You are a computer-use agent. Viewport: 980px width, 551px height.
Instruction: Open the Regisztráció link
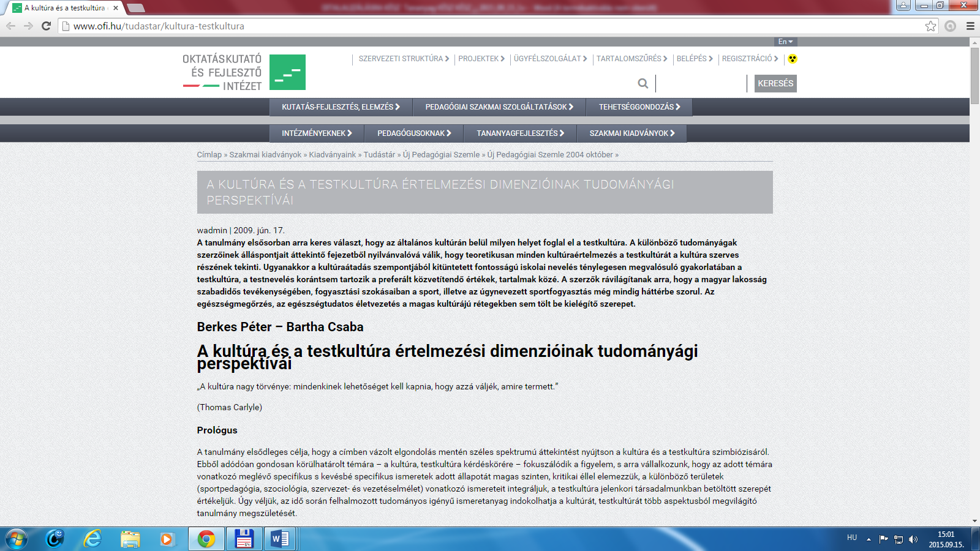tap(750, 59)
